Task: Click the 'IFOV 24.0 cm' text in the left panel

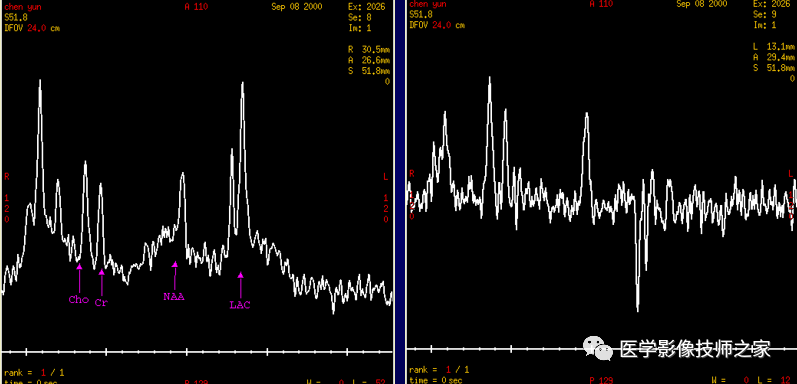Action: [x=32, y=28]
